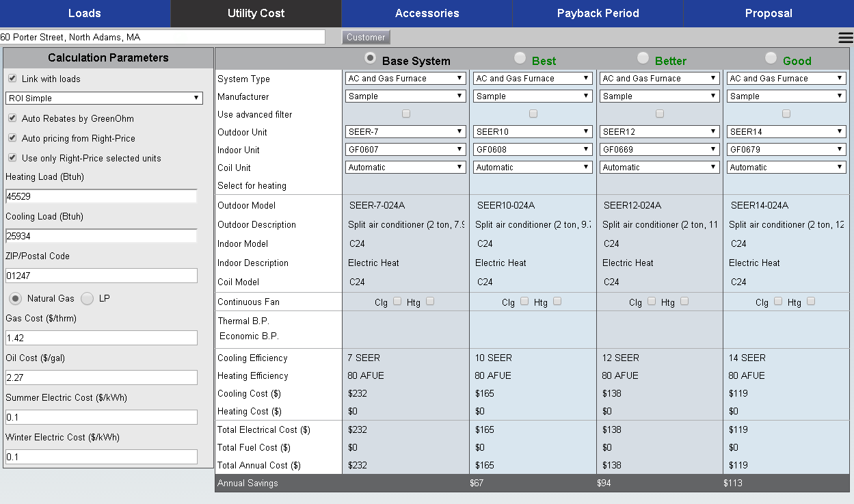The height and width of the screenshot is (504, 854).
Task: Open the Best column GF0608 indoor unit dropdown
Action: click(533, 150)
